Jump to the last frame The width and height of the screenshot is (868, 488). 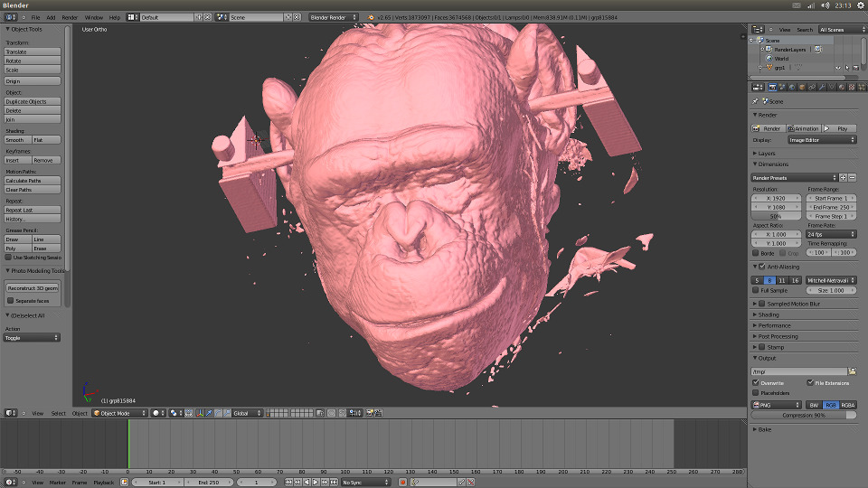[334, 482]
